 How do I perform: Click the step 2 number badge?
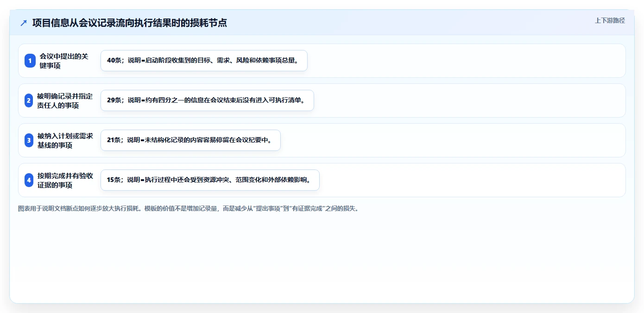(29, 100)
